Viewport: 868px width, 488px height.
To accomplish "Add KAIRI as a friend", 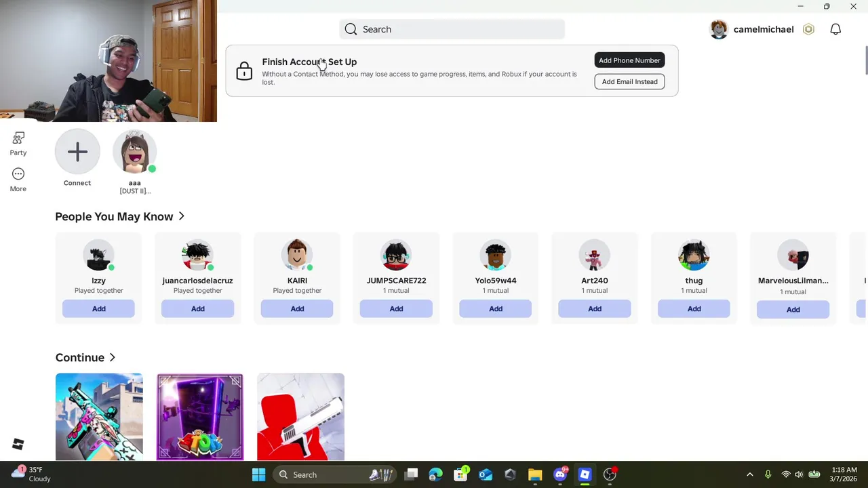I will (x=297, y=308).
